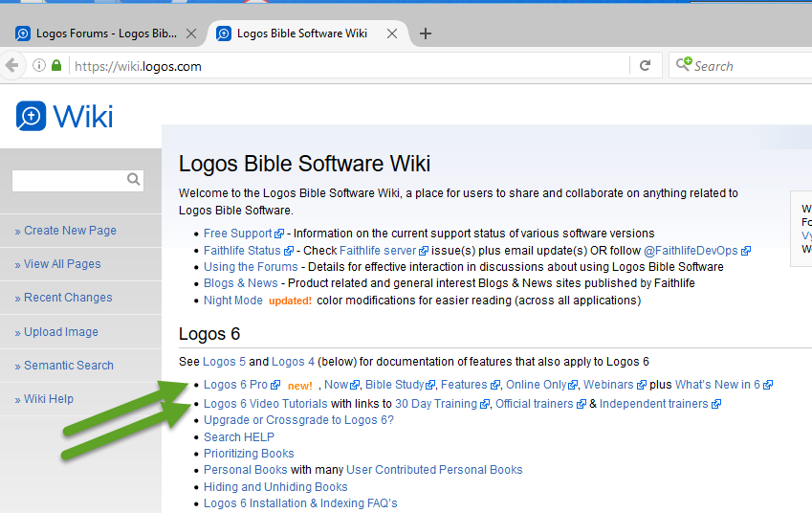This screenshot has height=513, width=812.
Task: Open View All Pages in sidebar
Action: click(62, 264)
